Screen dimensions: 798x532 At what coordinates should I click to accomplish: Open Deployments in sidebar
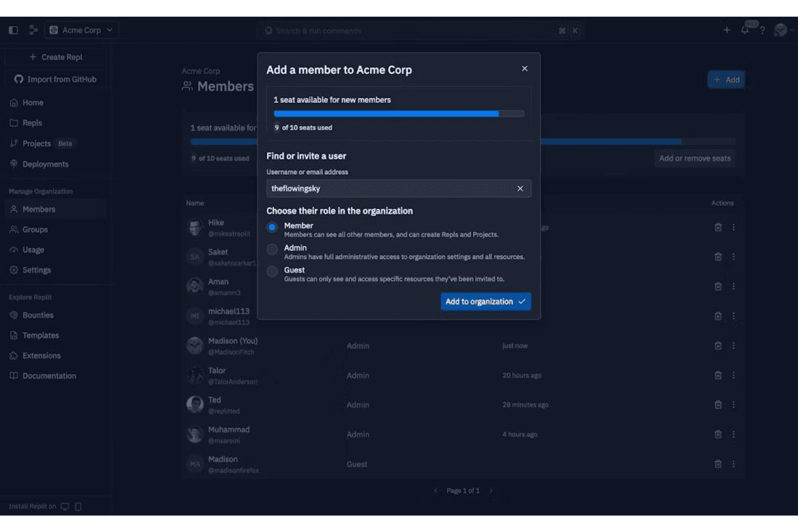click(56, 164)
